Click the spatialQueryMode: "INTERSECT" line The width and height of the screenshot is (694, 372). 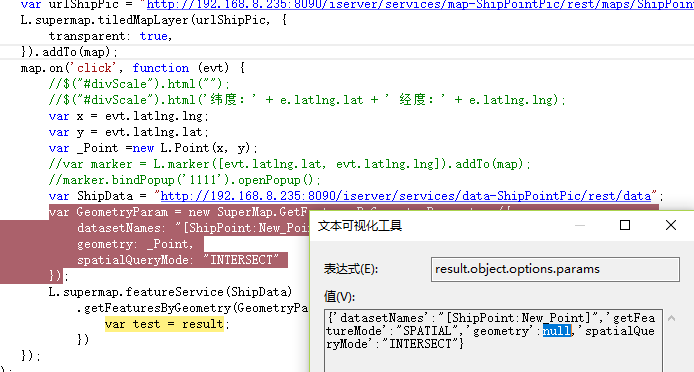tap(178, 260)
